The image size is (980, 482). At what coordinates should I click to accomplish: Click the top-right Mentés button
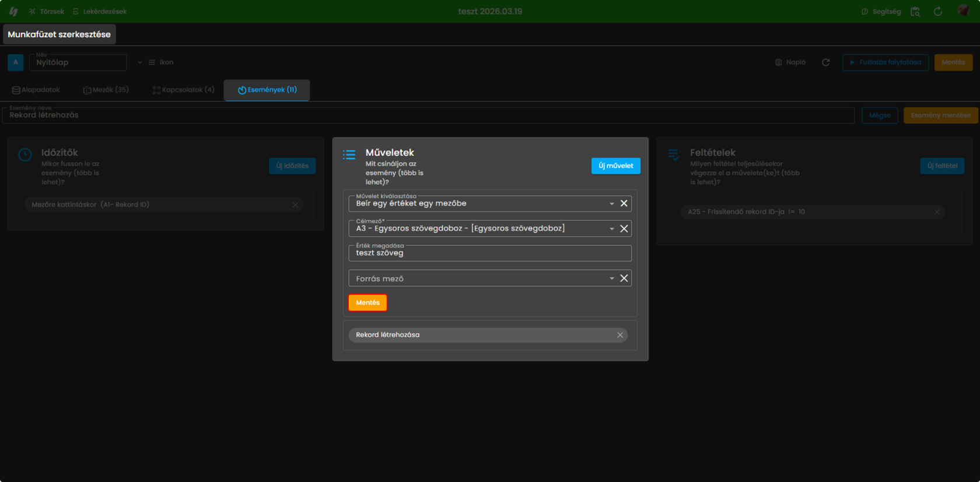953,62
